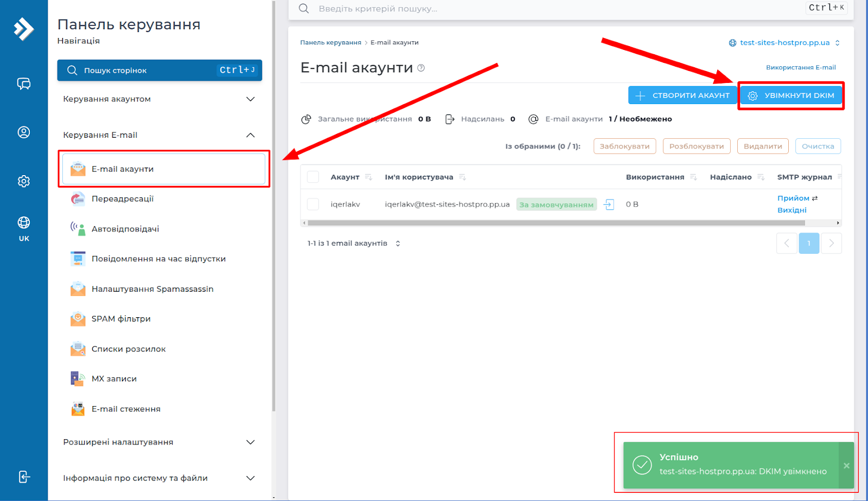Go to previous page arrow in pagination
The height and width of the screenshot is (501, 868).
click(x=787, y=243)
